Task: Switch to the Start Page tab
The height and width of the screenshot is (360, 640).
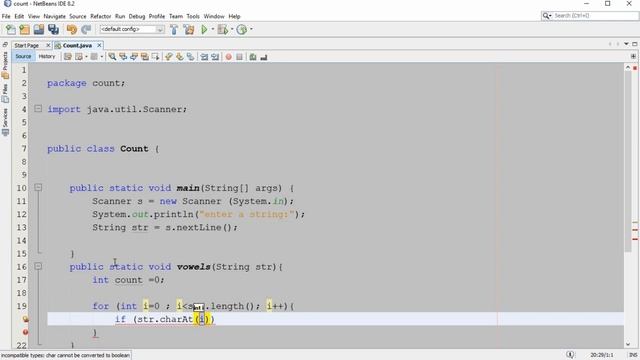Action: [x=27, y=45]
